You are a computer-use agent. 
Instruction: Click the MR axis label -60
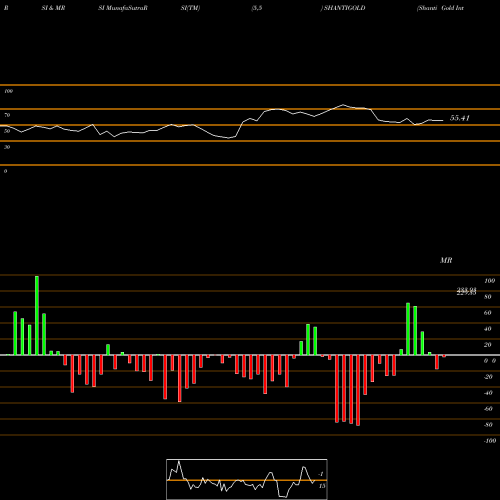pyautogui.click(x=488, y=409)
